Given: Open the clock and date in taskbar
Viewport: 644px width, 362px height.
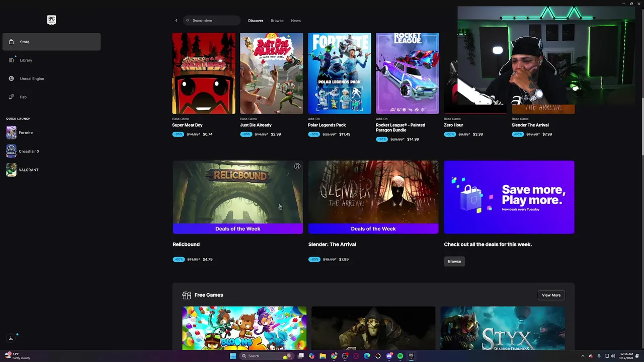Looking at the screenshot, I should 626,356.
